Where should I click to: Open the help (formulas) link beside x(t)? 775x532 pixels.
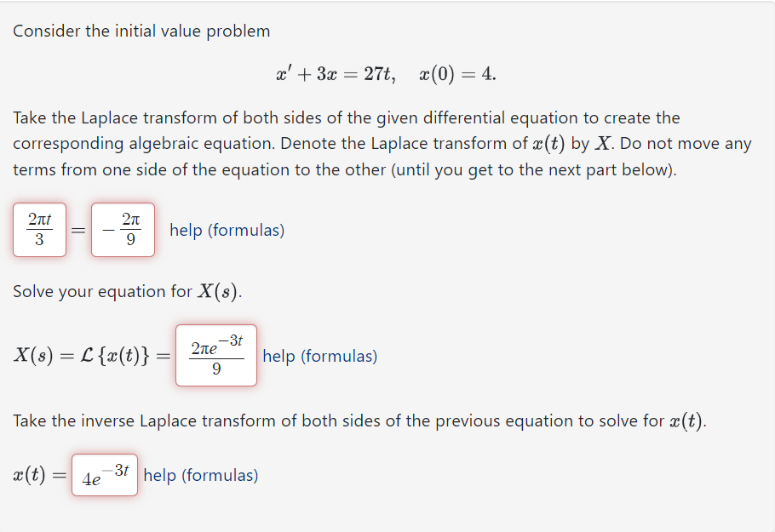pos(200,474)
